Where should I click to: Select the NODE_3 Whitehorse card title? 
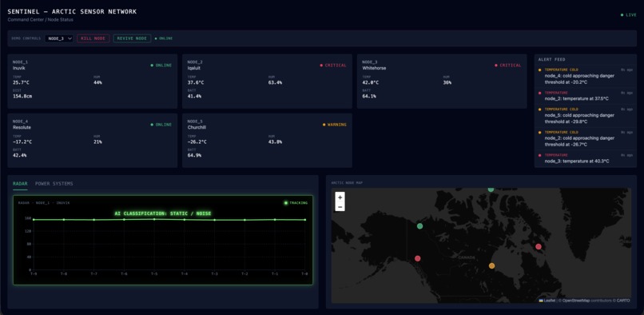click(374, 65)
